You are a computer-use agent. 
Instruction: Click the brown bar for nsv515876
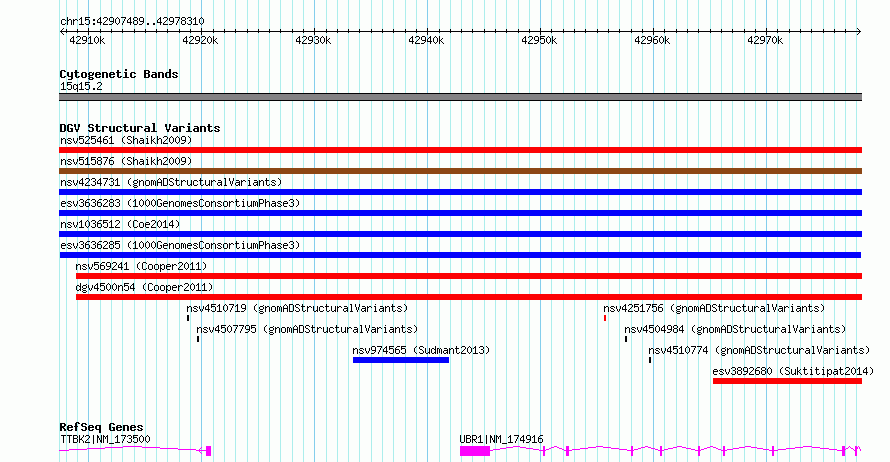coord(460,171)
